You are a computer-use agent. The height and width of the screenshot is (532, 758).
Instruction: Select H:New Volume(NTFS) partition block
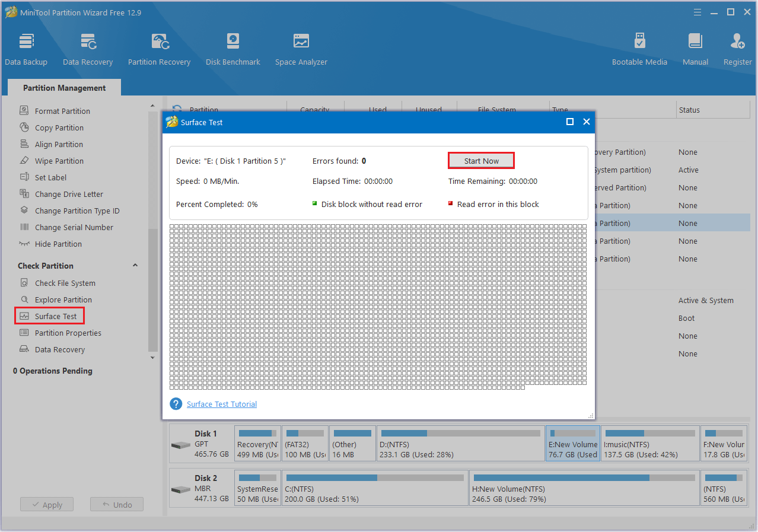coord(584,488)
